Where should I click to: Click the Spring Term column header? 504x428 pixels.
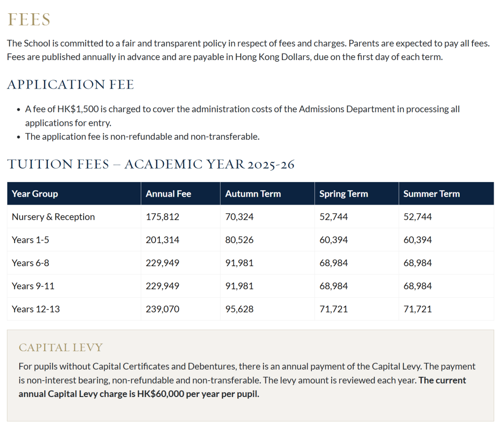pyautogui.click(x=344, y=194)
